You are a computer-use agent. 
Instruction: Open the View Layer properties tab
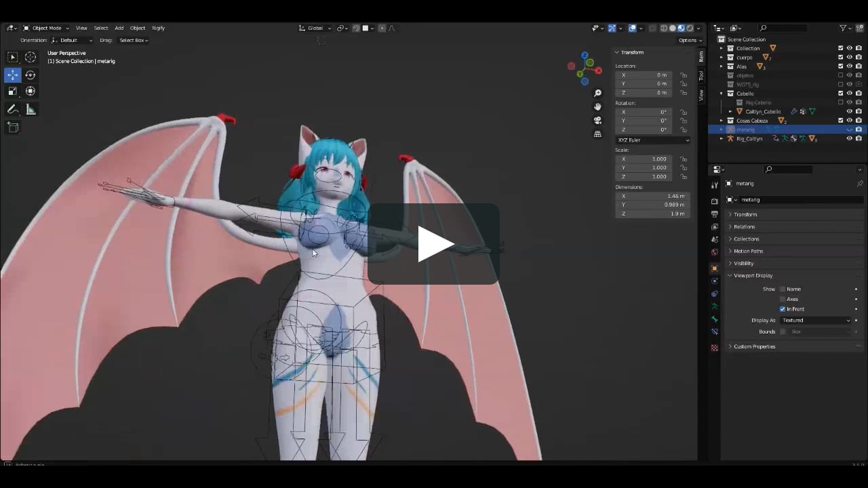(714, 227)
